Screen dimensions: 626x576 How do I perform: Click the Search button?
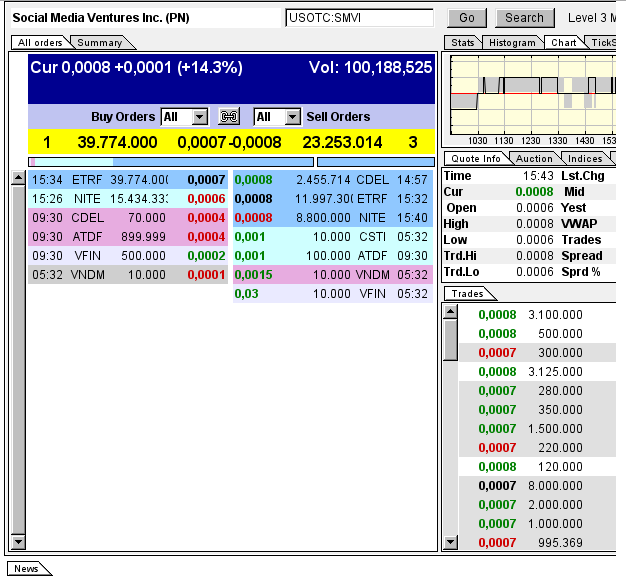tap(525, 18)
